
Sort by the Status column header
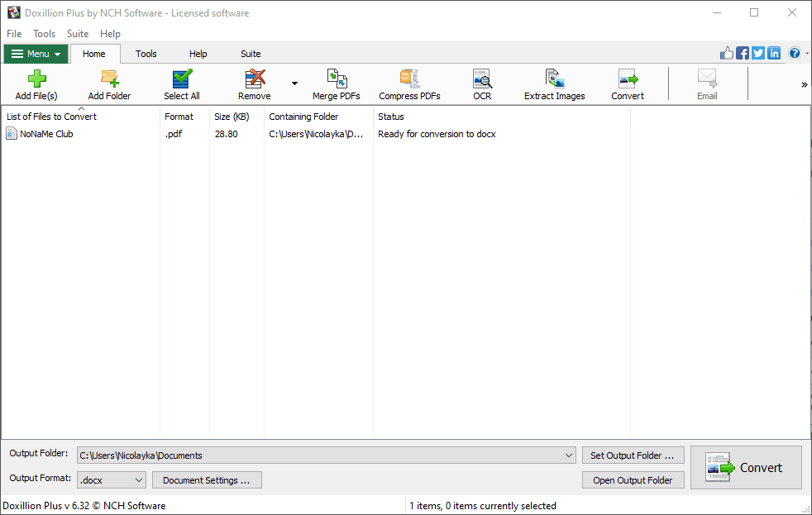[x=502, y=117]
